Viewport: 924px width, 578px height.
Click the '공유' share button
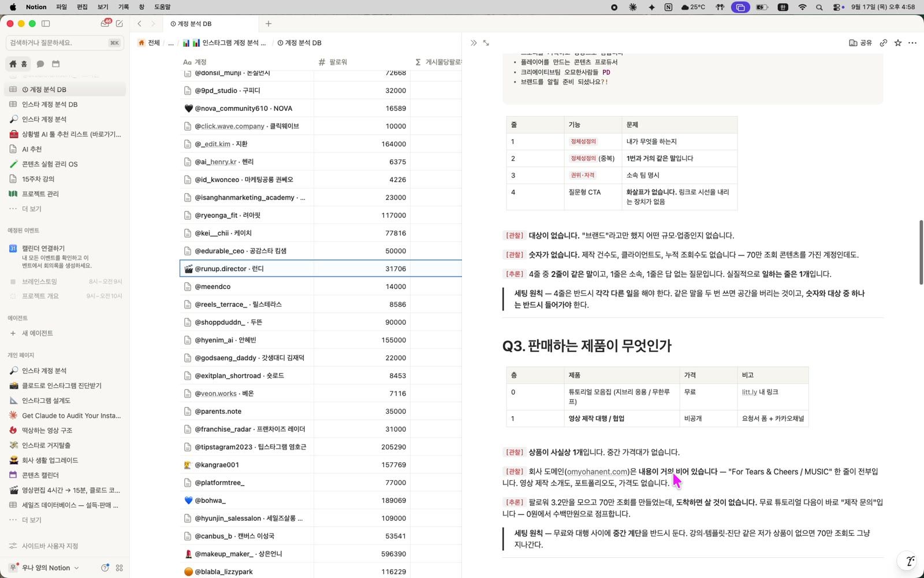tap(860, 43)
